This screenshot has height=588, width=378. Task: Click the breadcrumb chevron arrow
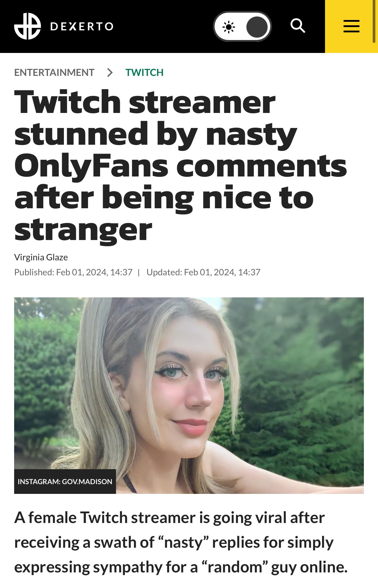(110, 72)
